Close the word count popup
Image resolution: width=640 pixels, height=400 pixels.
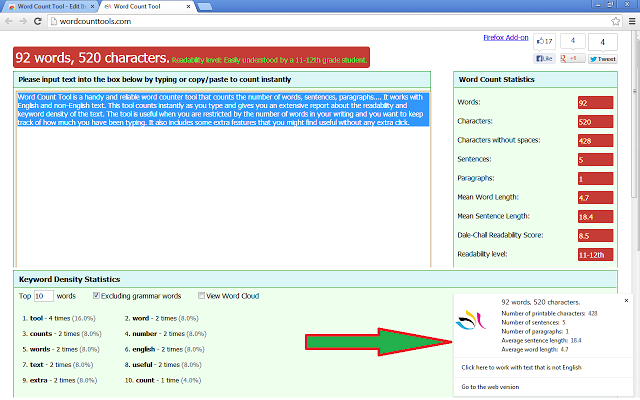point(626,300)
